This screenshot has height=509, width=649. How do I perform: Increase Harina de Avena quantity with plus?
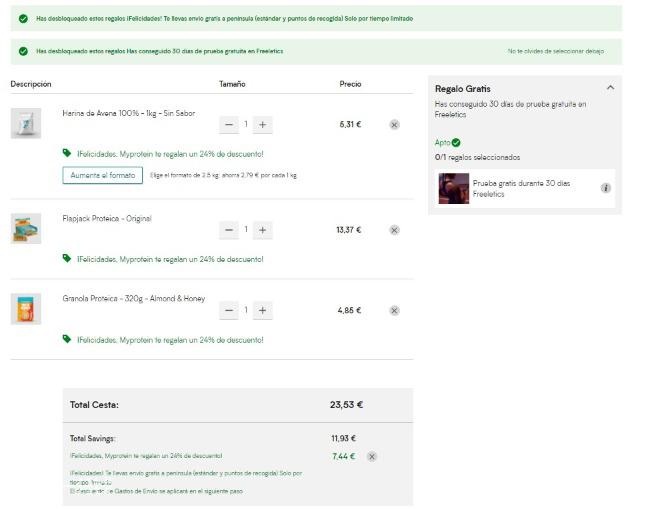pyautogui.click(x=262, y=125)
